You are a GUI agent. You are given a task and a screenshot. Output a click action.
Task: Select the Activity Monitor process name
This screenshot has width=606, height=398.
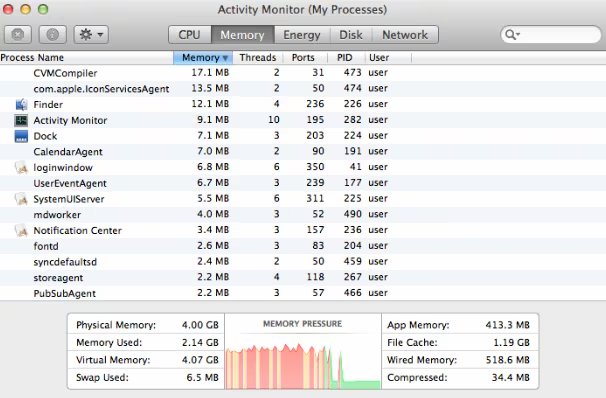[x=70, y=120]
